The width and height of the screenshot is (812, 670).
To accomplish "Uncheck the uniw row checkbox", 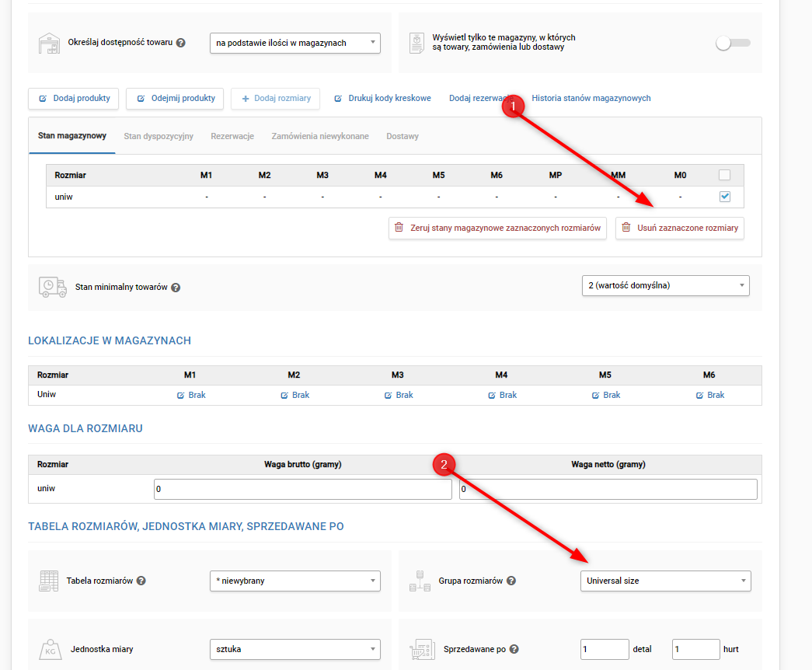I will coord(725,197).
